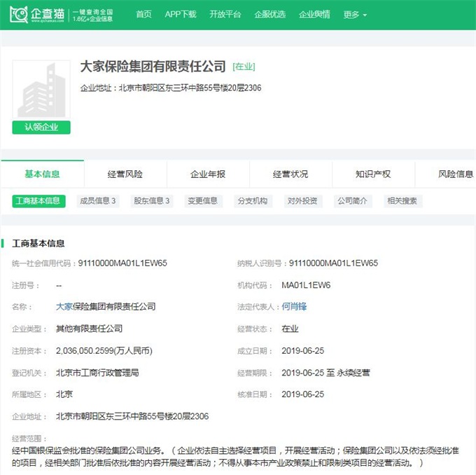Select the 工商基本信息 sub-tab
The image size is (476, 475).
tap(38, 201)
